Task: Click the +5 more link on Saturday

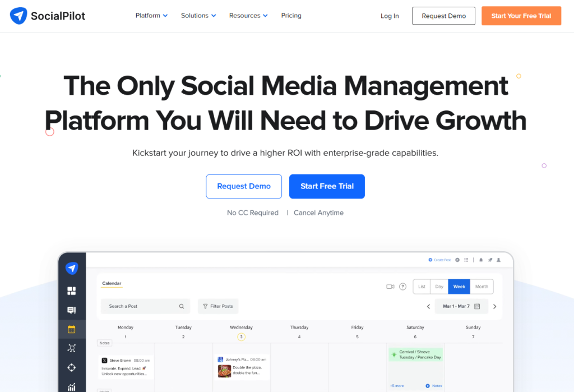Action: [x=397, y=386]
